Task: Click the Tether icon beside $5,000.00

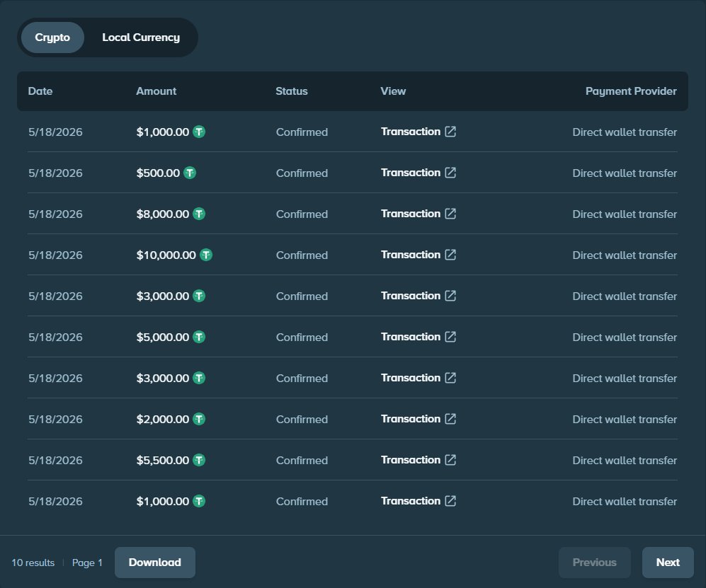Action: click(199, 337)
